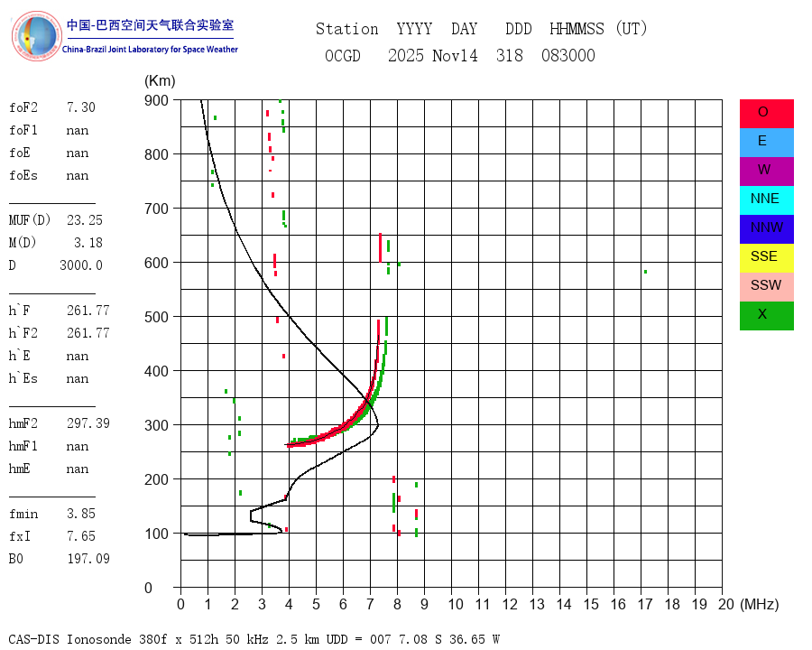
Task: Click the foF1 parameter label
Action: pos(23,130)
